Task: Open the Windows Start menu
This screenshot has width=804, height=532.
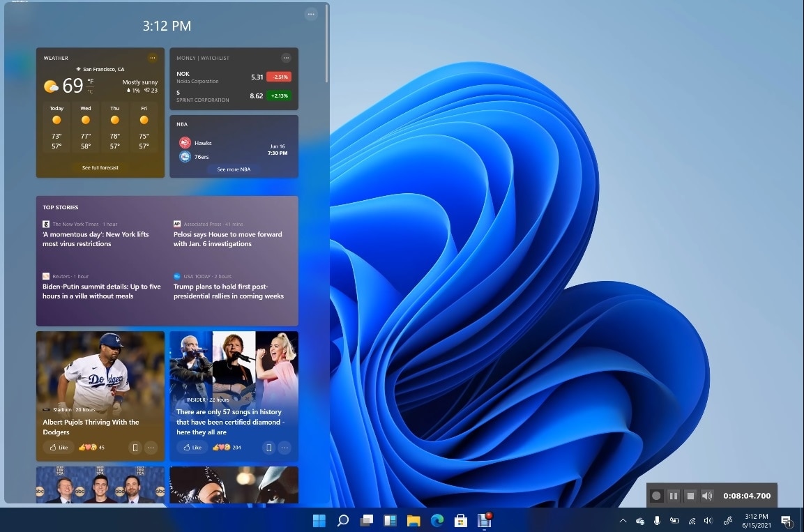Action: tap(319, 520)
